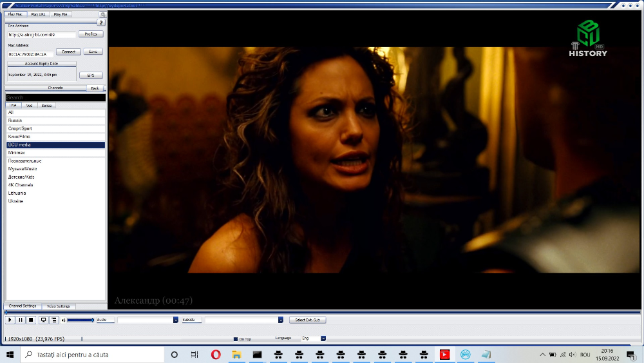
Task: Select the Lithuania category
Action: click(55, 193)
